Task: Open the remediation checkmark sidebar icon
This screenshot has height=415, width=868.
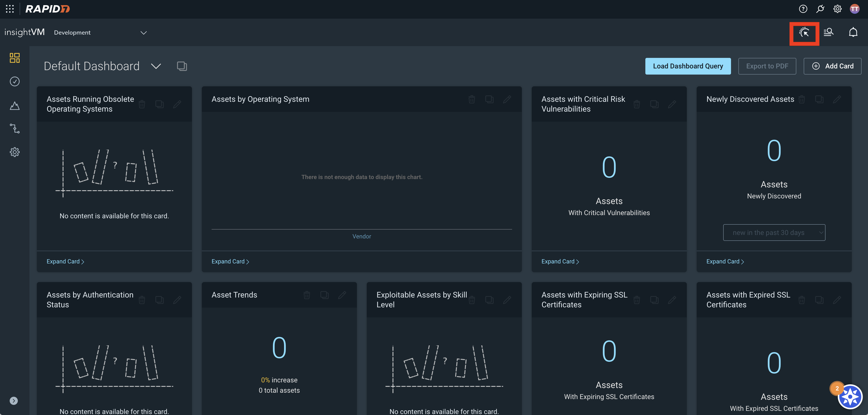Action: [x=14, y=81]
